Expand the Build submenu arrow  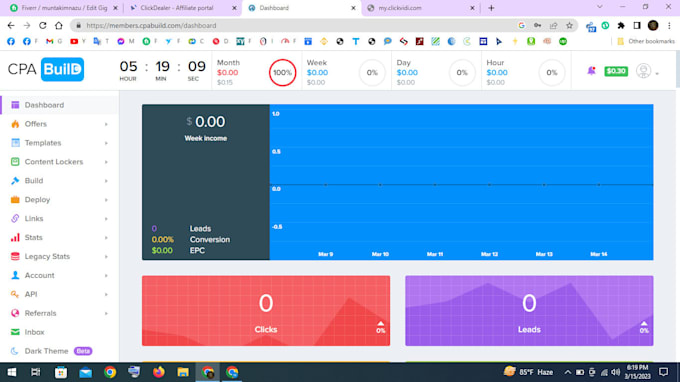click(x=106, y=181)
